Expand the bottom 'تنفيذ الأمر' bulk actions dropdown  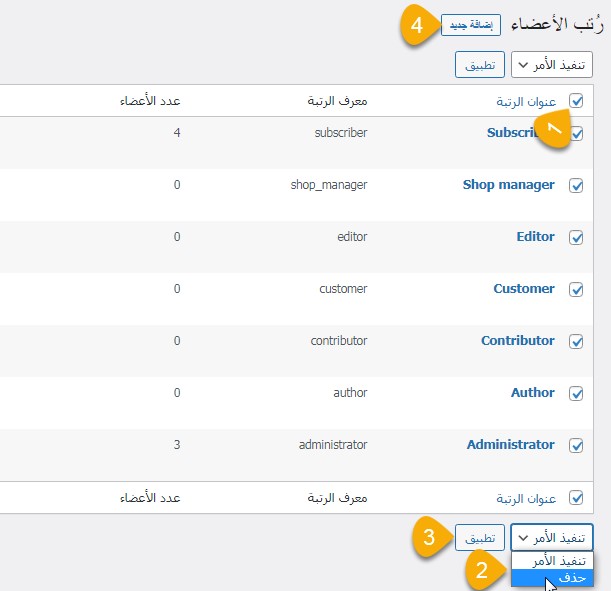pos(551,537)
